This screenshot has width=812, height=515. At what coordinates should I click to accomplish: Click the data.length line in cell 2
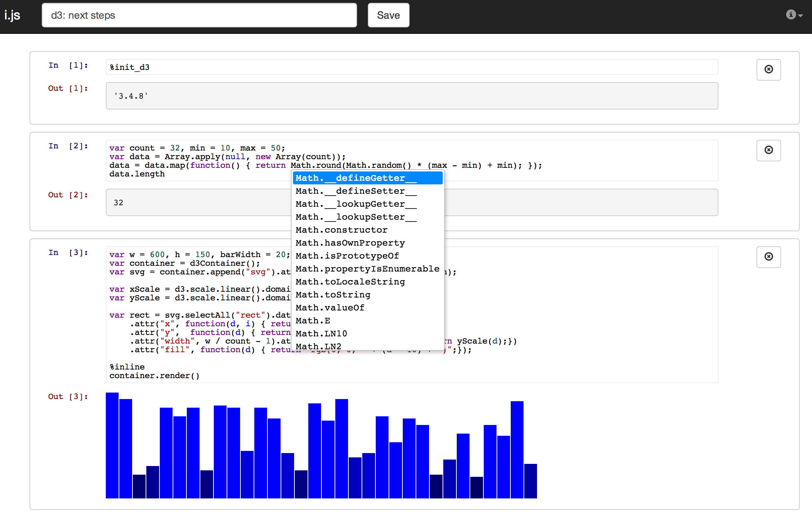(137, 174)
